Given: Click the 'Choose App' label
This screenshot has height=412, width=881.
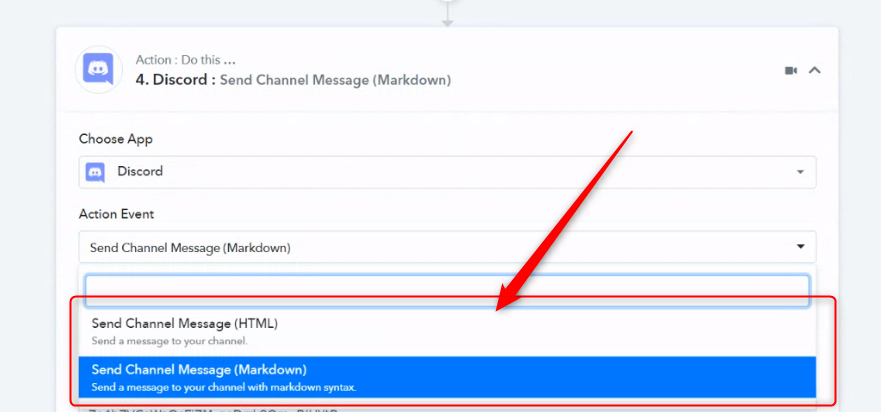Looking at the screenshot, I should coord(116,139).
